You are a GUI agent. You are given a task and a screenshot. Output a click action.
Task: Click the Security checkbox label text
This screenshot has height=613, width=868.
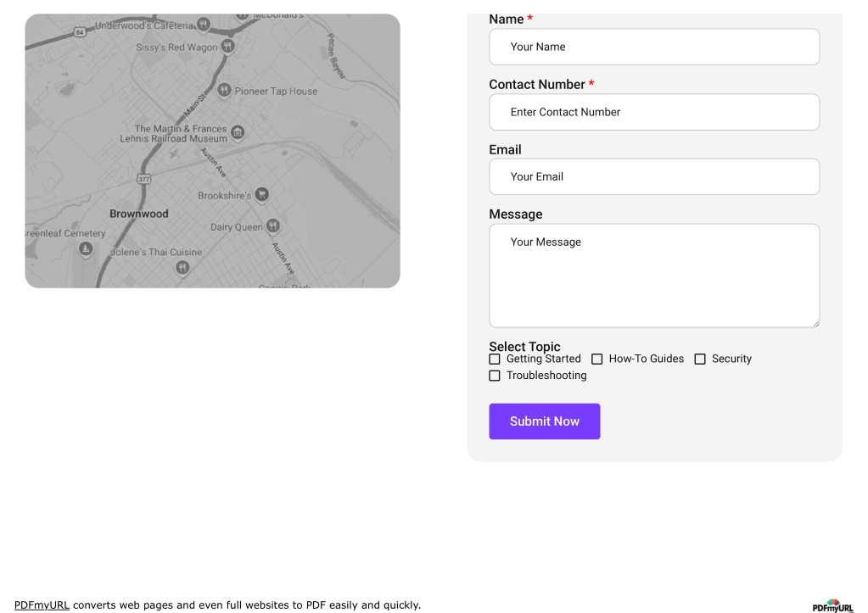(731, 359)
